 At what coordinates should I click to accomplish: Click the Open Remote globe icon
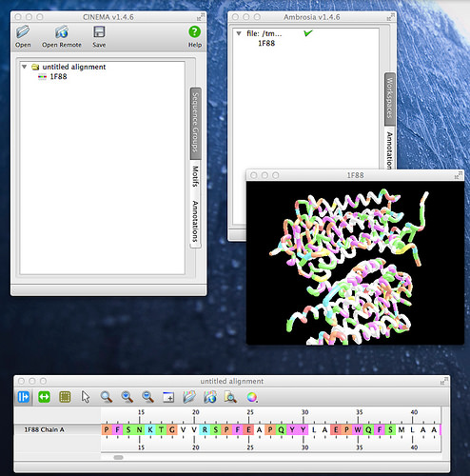(62, 32)
